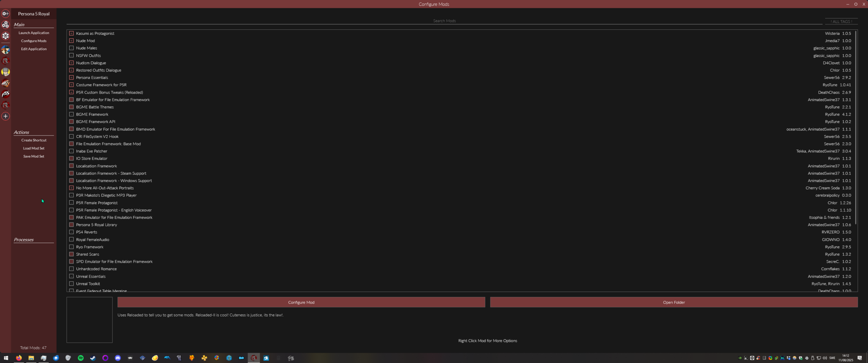Open the dolphin icon app in taskbar
The image size is (868, 363).
point(167,358)
